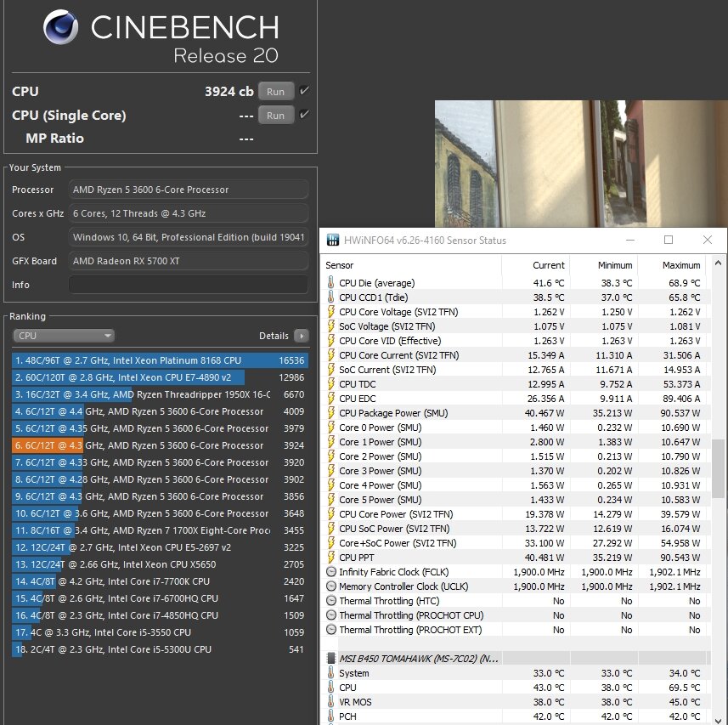Click the HWiNFO scrollbar down arrow
This screenshot has height=725, width=728.
719,719
